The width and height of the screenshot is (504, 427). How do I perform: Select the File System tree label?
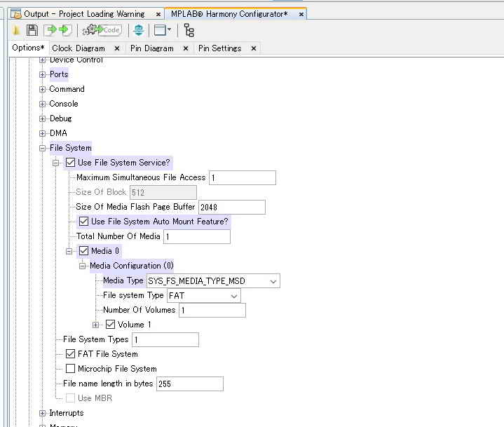70,148
